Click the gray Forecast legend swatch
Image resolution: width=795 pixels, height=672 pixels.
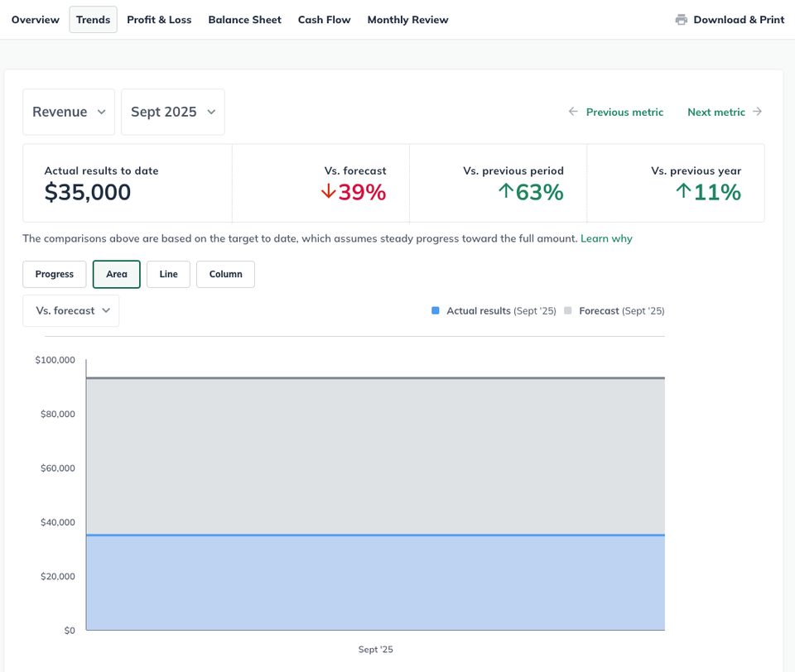point(568,310)
